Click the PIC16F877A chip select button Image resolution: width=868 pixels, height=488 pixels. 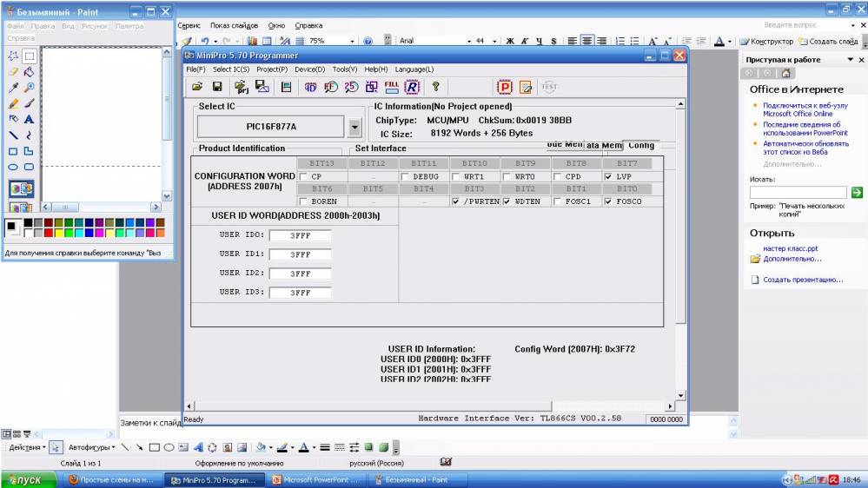point(270,127)
